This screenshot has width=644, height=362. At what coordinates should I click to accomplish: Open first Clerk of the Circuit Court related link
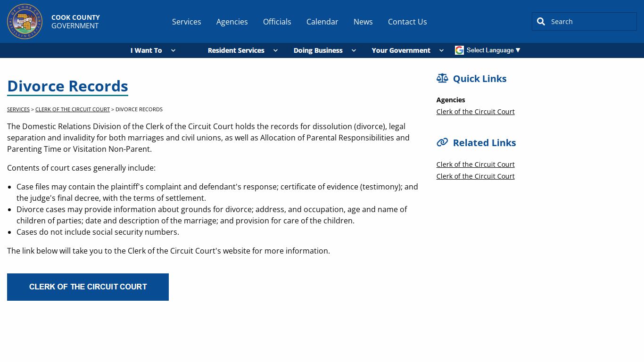(475, 165)
